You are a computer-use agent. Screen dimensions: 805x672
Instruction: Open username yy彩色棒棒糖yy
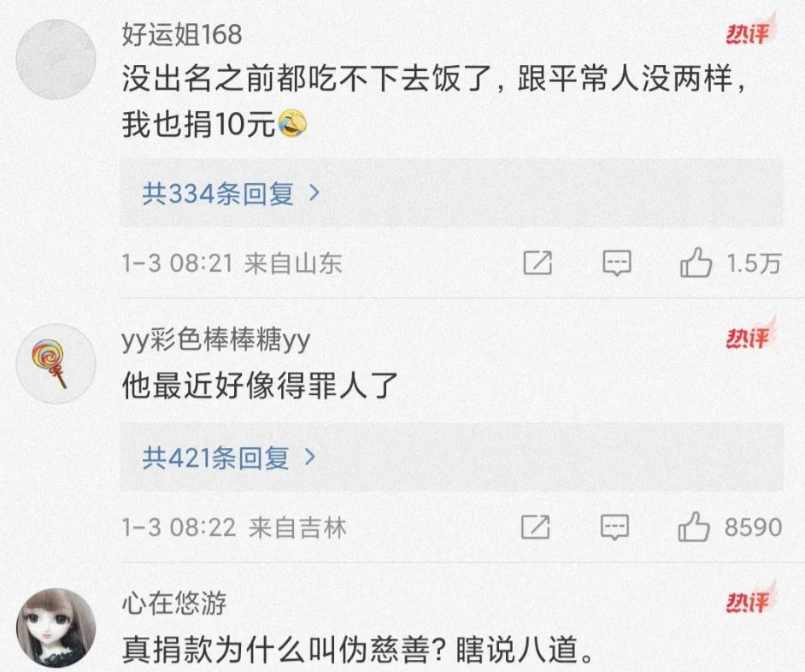click(x=216, y=339)
